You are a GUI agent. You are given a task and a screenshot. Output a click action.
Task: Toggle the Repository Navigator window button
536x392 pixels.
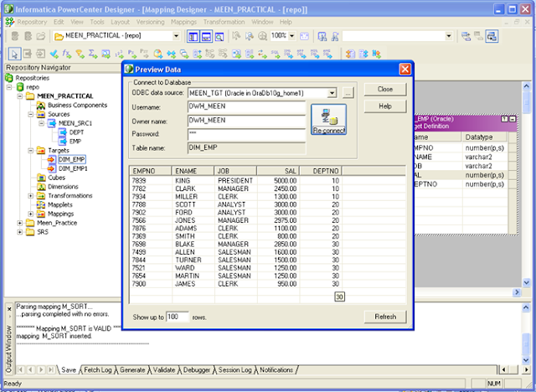click(x=193, y=36)
